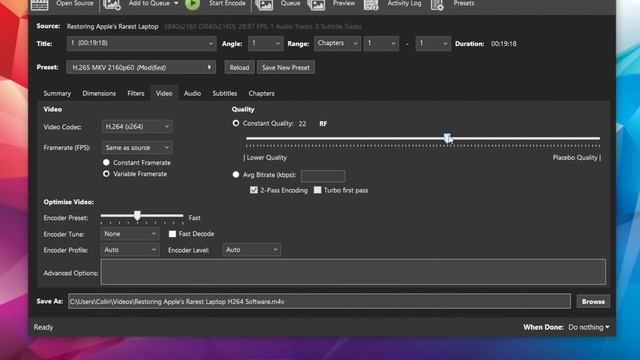
Task: Click the Open Source clapperboard icon
Action: 40,5
